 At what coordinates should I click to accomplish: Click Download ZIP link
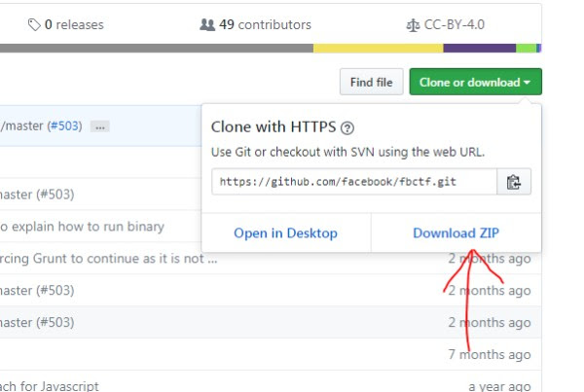click(x=456, y=233)
